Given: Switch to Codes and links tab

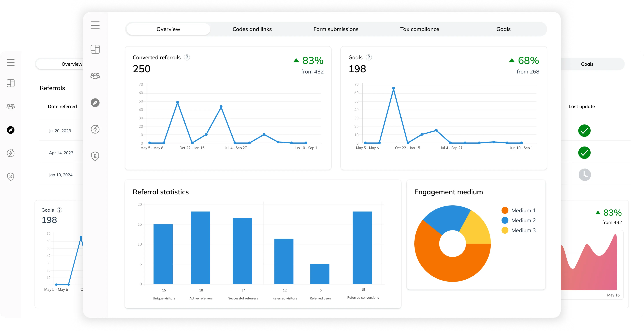Looking at the screenshot, I should pos(252,29).
